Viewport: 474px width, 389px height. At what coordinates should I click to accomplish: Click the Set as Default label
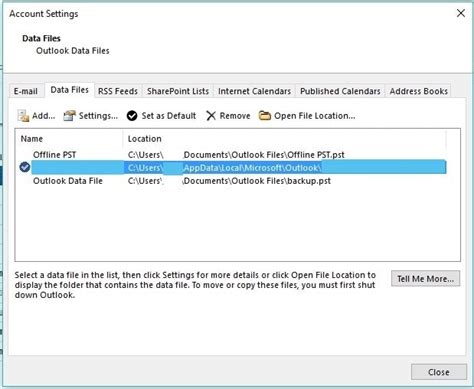click(x=169, y=116)
